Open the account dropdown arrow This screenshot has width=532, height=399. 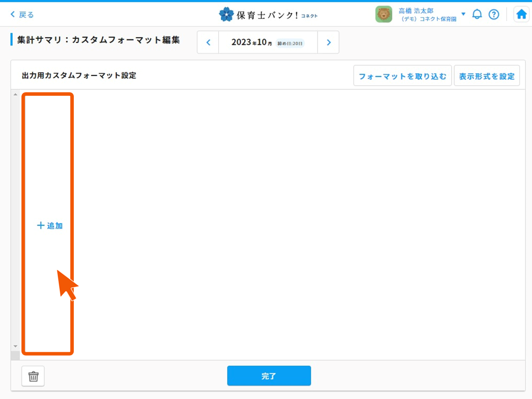point(463,14)
